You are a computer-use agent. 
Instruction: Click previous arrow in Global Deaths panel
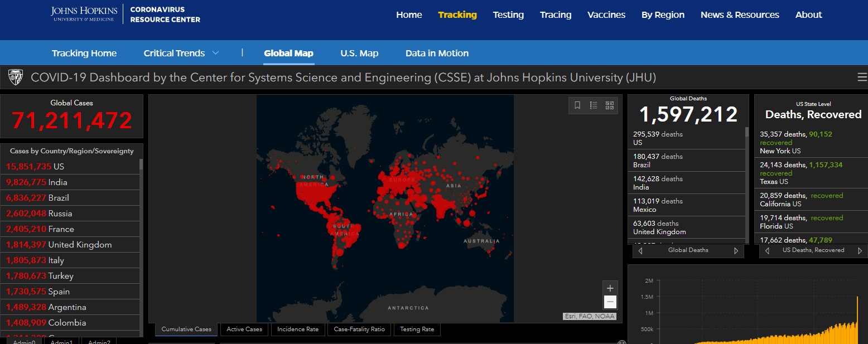(x=640, y=251)
